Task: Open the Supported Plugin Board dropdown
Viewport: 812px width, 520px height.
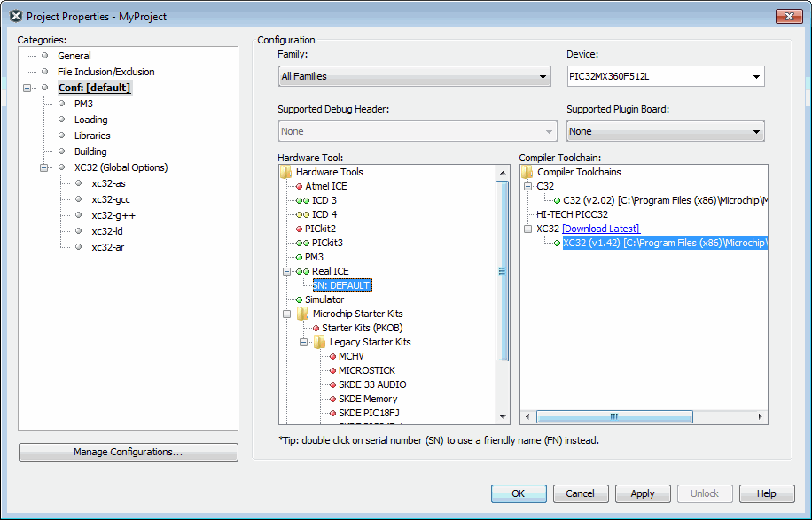Action: (665, 131)
